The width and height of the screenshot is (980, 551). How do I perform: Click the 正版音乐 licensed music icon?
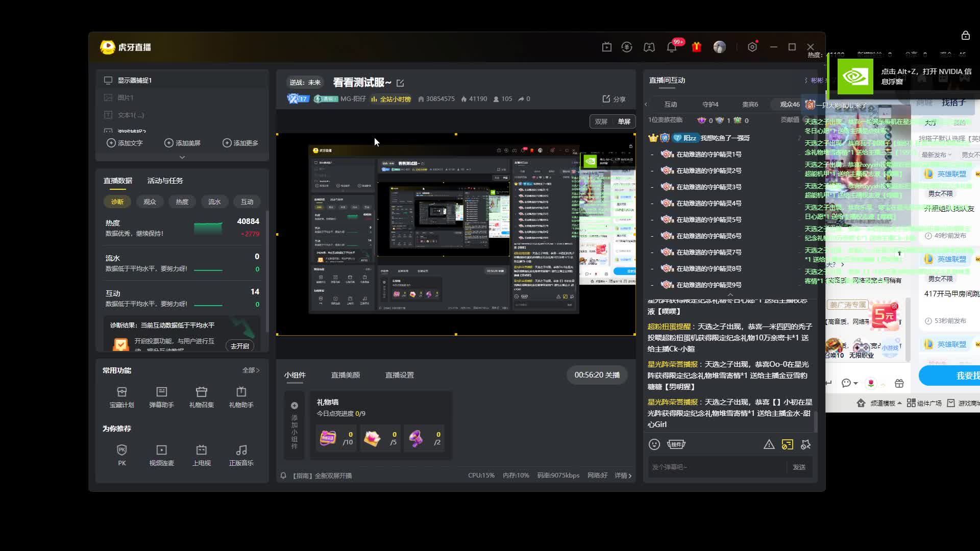pyautogui.click(x=241, y=455)
